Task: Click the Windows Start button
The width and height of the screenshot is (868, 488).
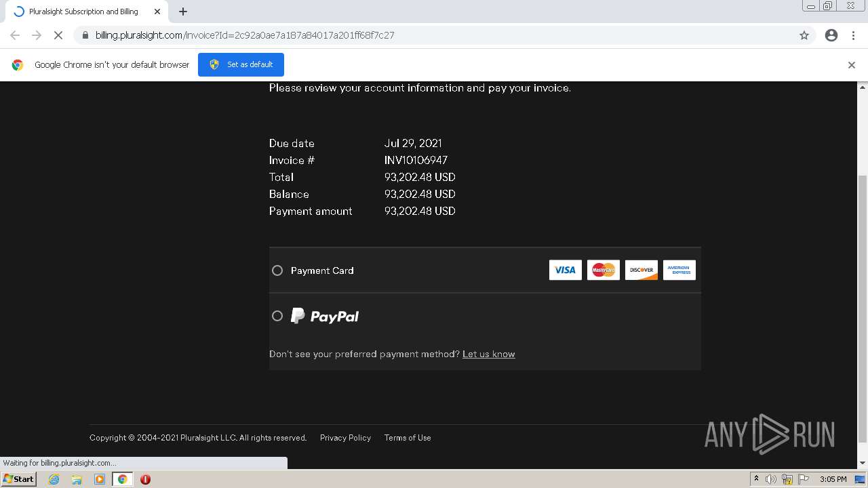Action: tap(19, 479)
